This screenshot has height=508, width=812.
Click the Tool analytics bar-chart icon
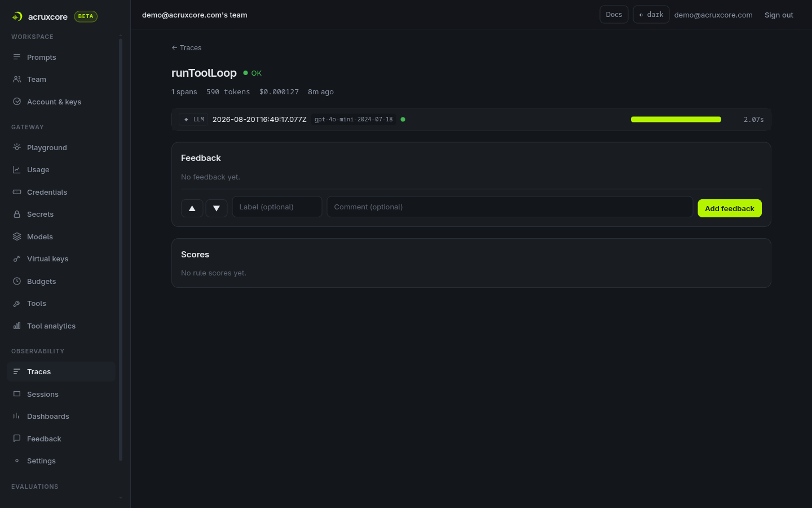pos(17,326)
